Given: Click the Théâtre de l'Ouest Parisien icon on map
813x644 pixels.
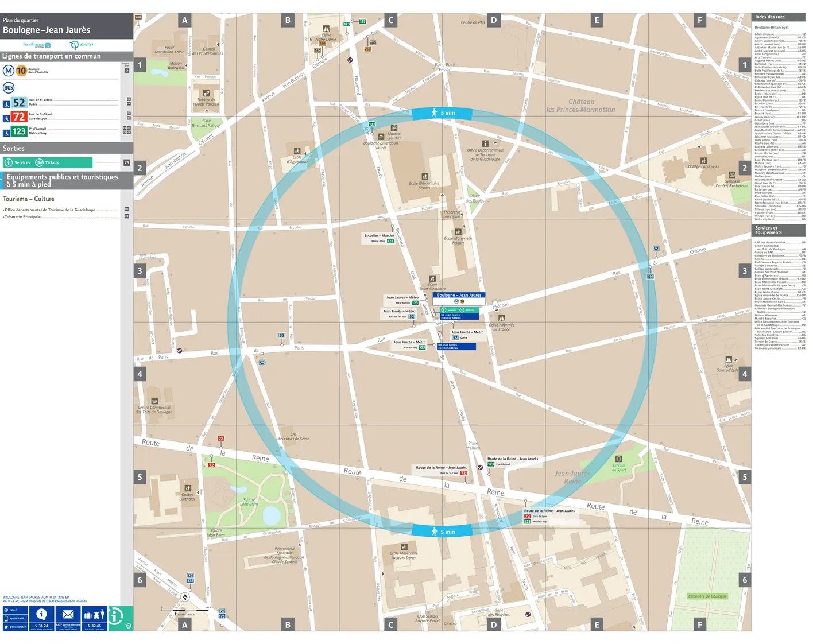Looking at the screenshot, I should tap(206, 93).
